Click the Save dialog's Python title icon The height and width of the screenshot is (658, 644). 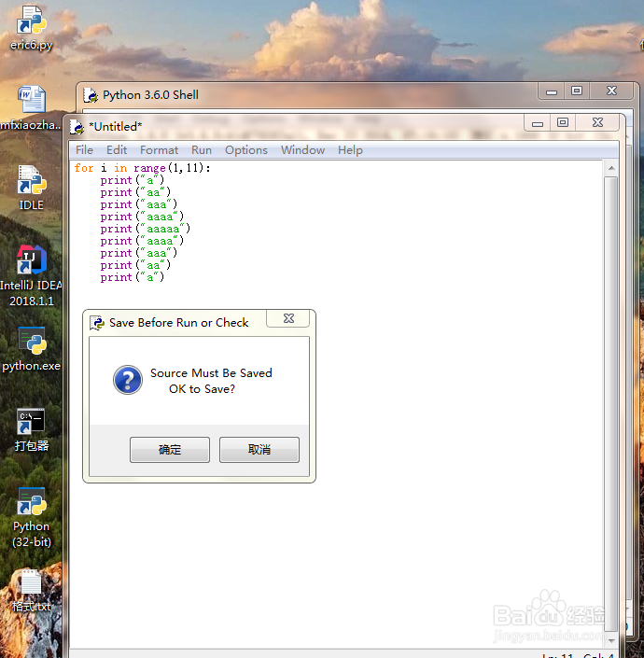[x=97, y=323]
